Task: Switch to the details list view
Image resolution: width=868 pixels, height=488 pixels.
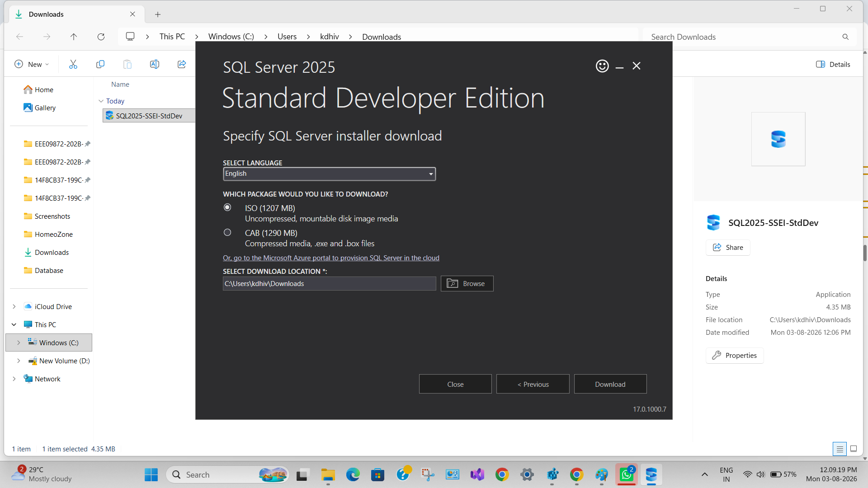Action: pos(840,449)
